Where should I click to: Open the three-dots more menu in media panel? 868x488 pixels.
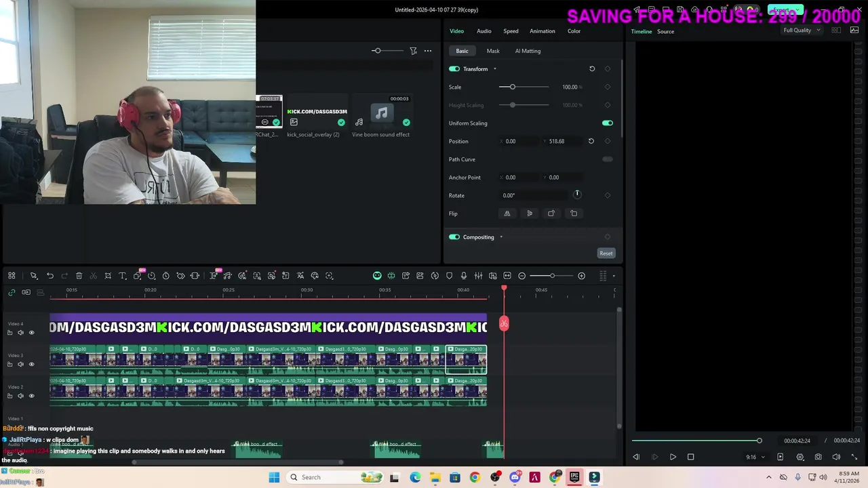(428, 51)
